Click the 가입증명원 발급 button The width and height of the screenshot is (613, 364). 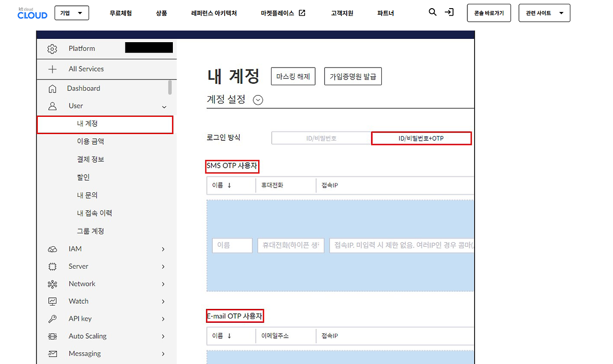[x=353, y=76]
